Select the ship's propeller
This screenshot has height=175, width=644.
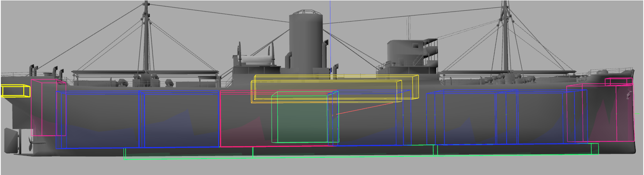(33, 142)
